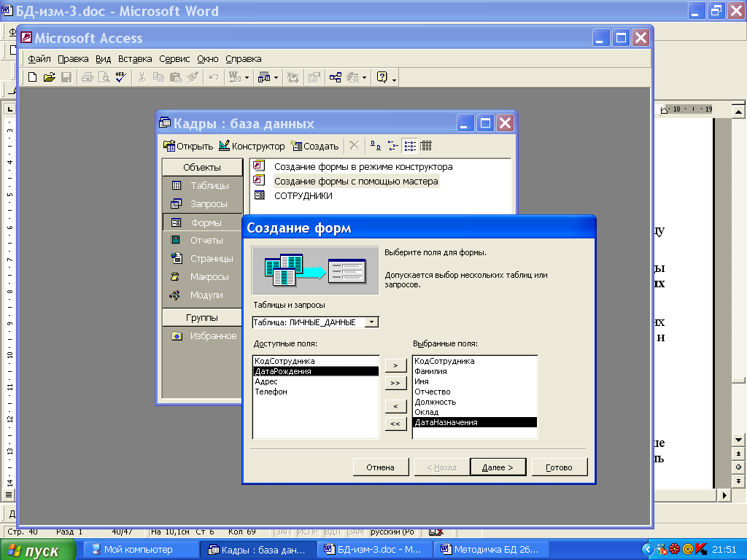Image resolution: width=747 pixels, height=560 pixels.
Task: Click the Cut scissors icon
Action: tap(142, 77)
